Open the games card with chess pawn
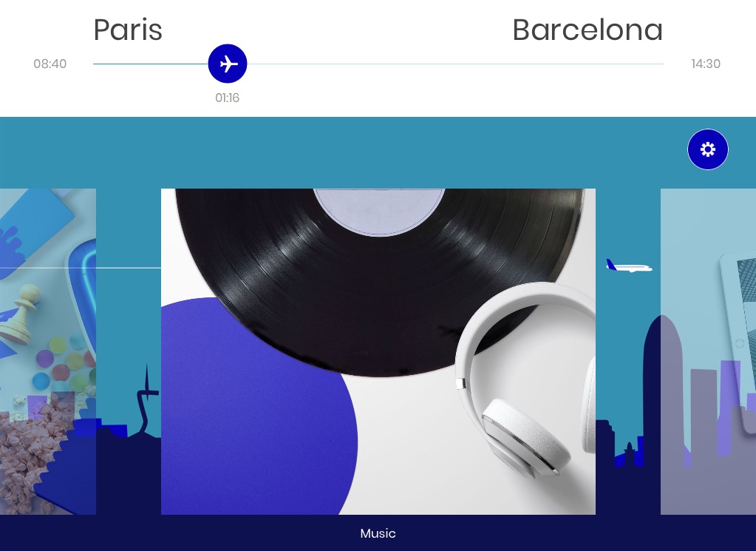 tap(48, 351)
